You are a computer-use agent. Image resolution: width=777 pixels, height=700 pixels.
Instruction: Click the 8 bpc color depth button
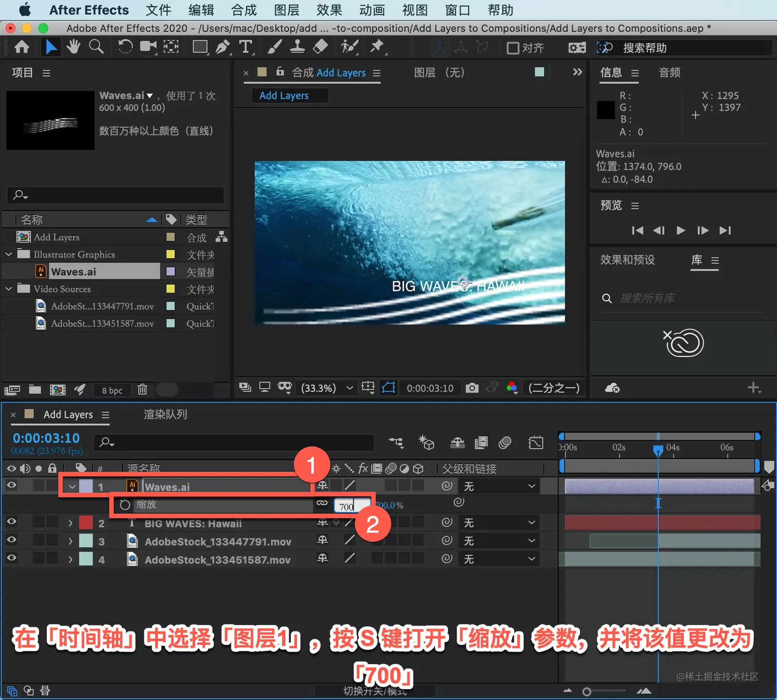[x=112, y=390]
